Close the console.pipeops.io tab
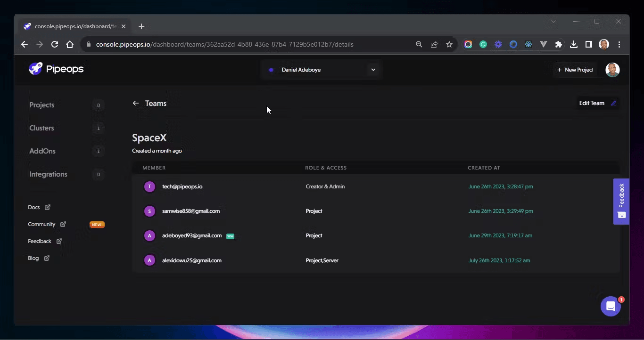The image size is (644, 340). pyautogui.click(x=124, y=26)
